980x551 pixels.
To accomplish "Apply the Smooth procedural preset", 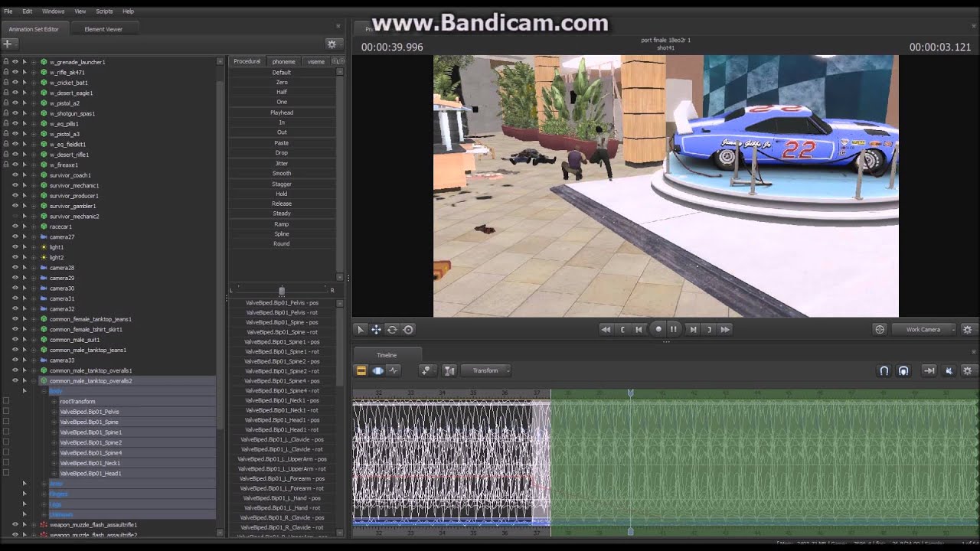I will [282, 174].
